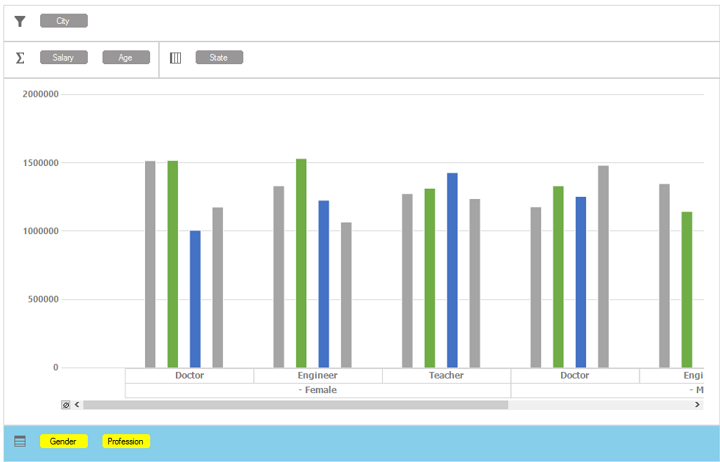
Task: Click Engineer label under Female group
Action: [x=318, y=376]
